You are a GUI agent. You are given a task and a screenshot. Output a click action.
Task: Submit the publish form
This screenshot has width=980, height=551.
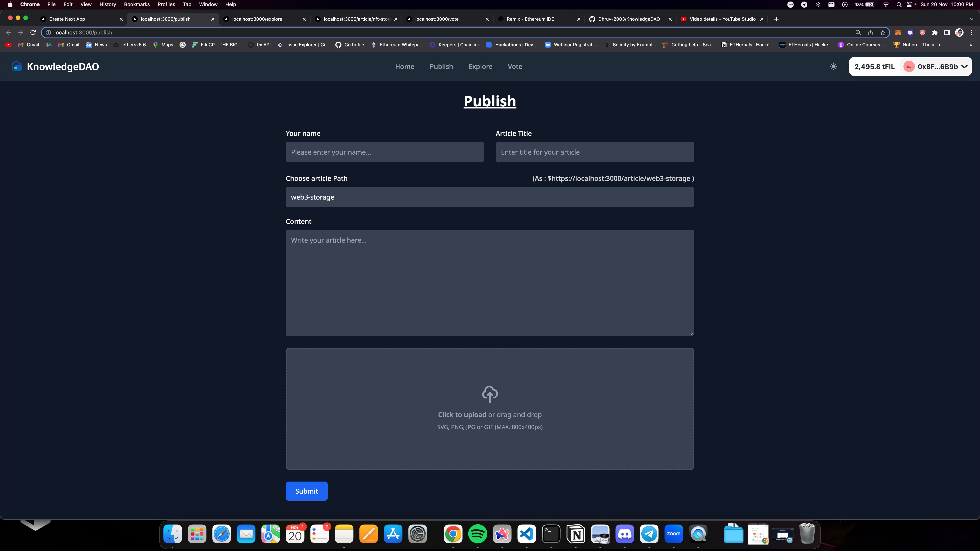coord(306,491)
